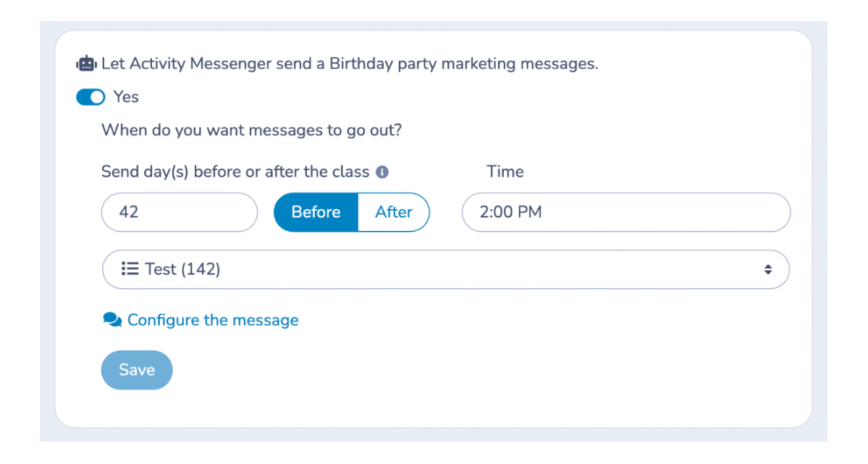Click the robot icon beside the heading
Screen dimensions: 868x464
point(86,64)
